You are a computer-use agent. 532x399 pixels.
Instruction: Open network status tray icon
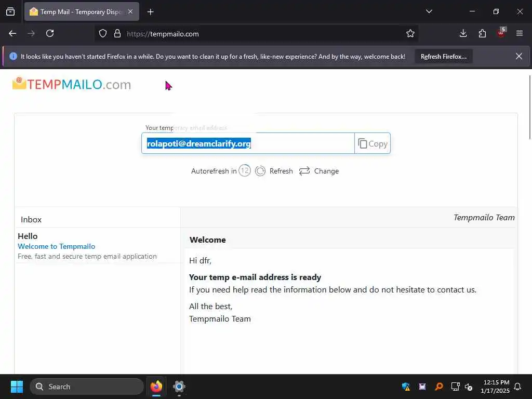tap(455, 387)
